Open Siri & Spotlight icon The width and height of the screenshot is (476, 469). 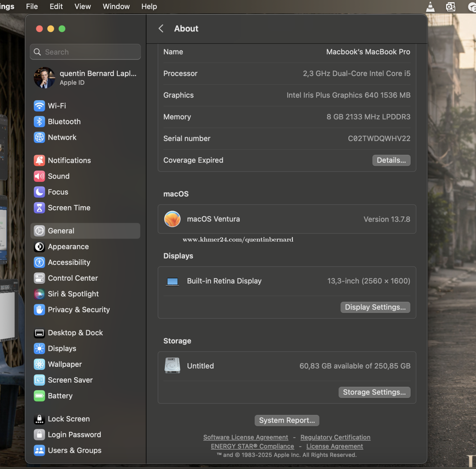pos(40,294)
